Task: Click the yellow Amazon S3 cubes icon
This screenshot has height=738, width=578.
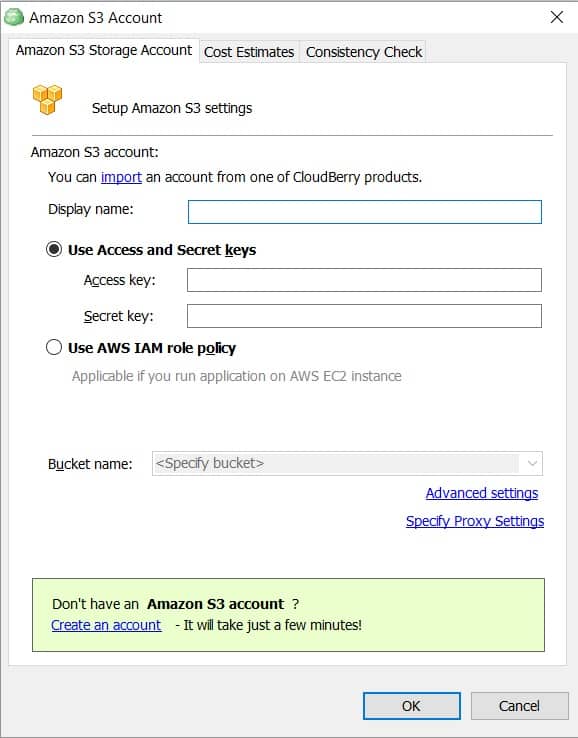Action: 47,100
